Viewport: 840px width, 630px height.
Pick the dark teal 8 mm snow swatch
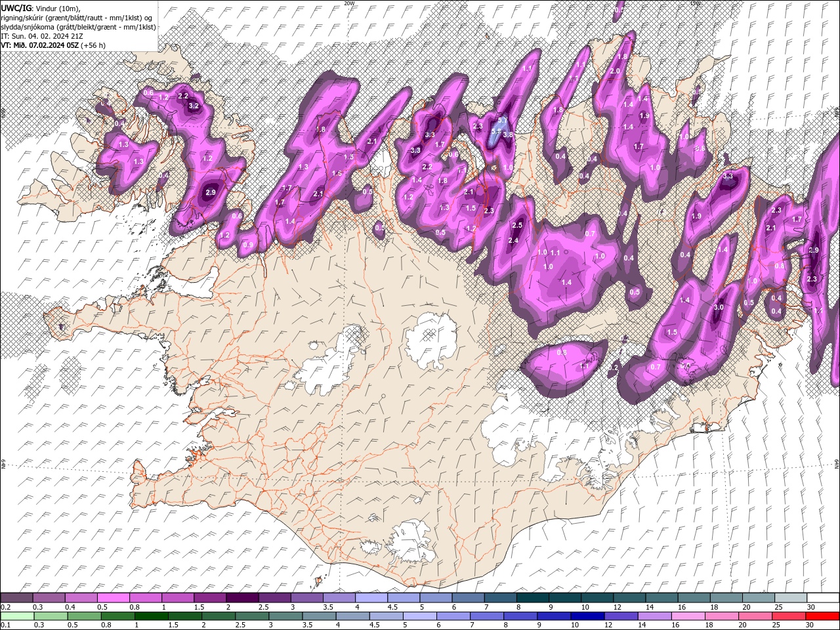pos(532,598)
